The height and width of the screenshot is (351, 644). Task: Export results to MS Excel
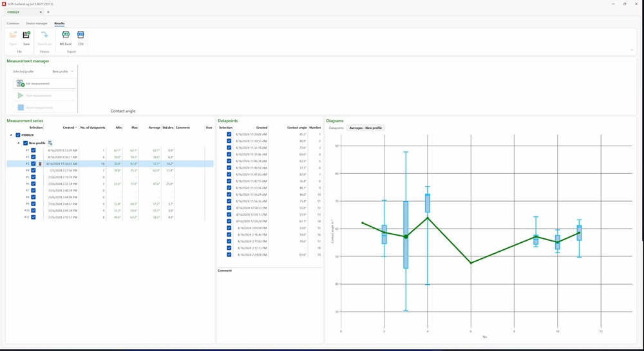click(x=66, y=37)
